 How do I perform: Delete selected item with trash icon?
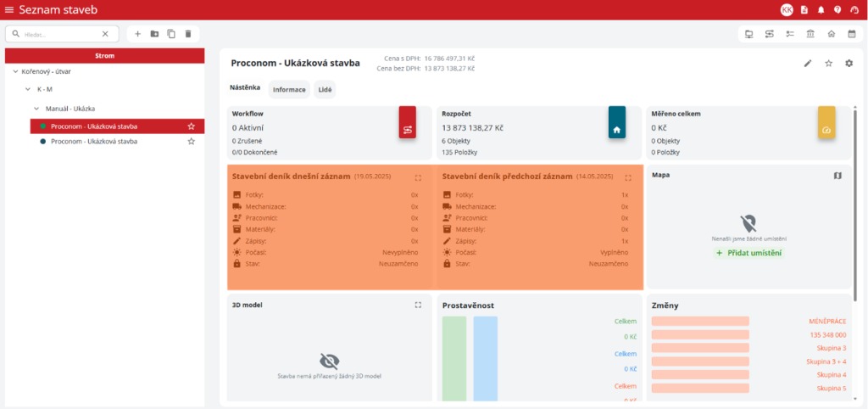pos(188,34)
